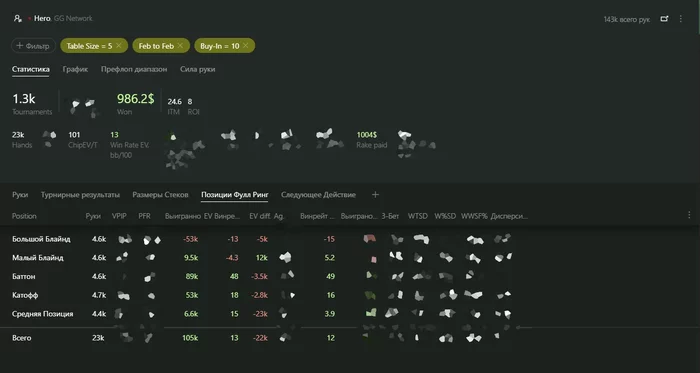
Task: Remove the Table Size = 5 filter
Action: tap(118, 46)
